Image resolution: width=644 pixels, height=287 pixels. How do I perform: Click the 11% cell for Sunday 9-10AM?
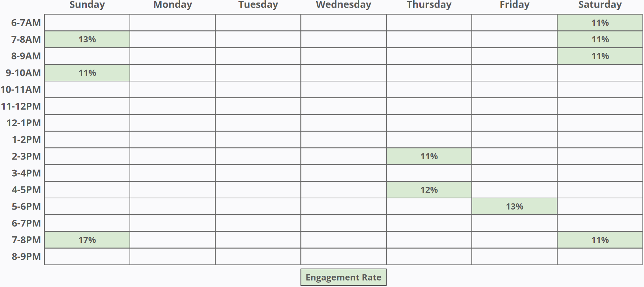pyautogui.click(x=87, y=73)
